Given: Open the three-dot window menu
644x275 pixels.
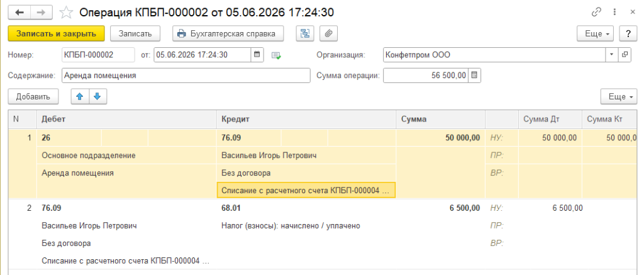Looking at the screenshot, I should pos(615,13).
